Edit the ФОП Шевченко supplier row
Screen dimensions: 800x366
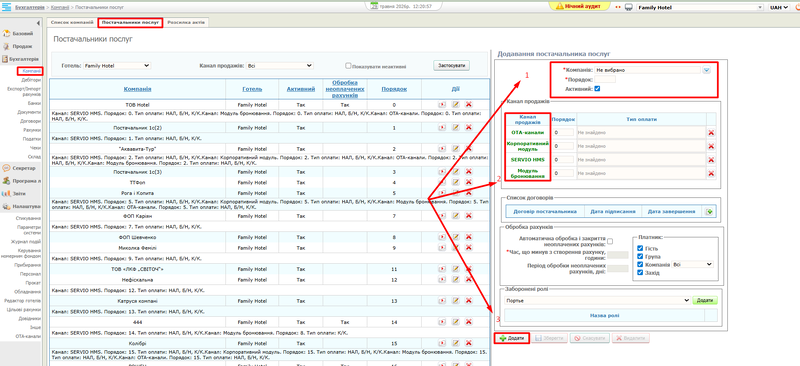pos(456,237)
